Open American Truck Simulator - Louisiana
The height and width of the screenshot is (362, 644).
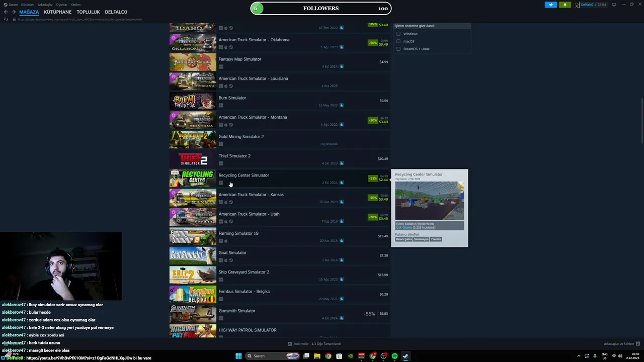point(279,81)
